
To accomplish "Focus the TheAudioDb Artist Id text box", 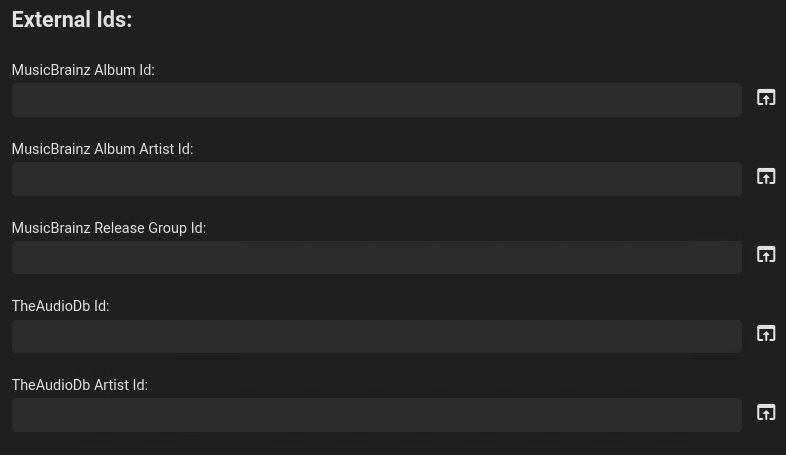I will click(376, 415).
